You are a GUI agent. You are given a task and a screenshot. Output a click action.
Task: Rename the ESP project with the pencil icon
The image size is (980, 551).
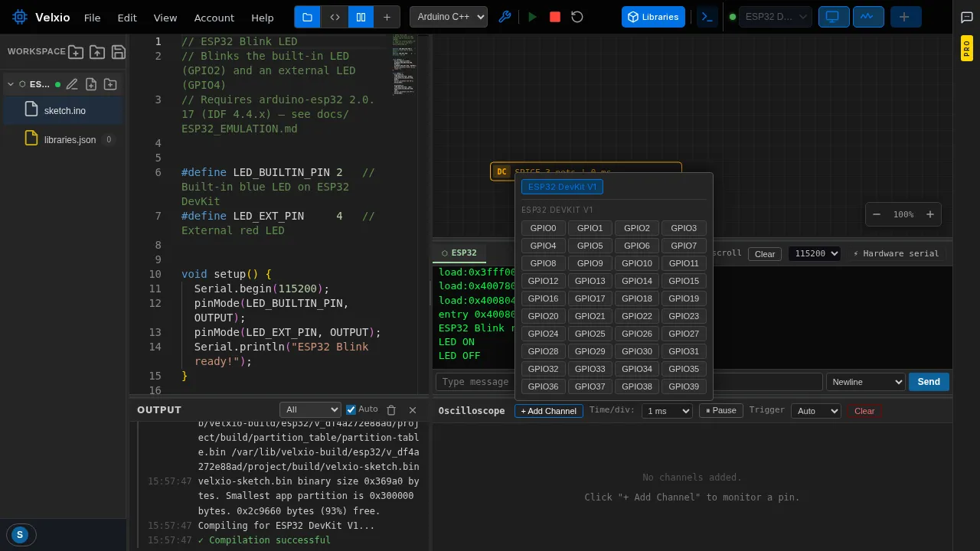pos(72,84)
